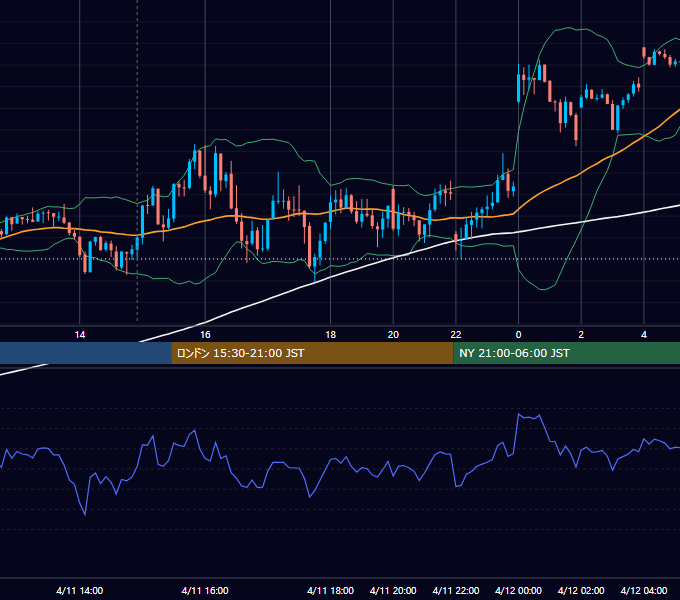Click the dotted horizontal price line
Viewport: 680px width, 600px height.
[x=340, y=259]
